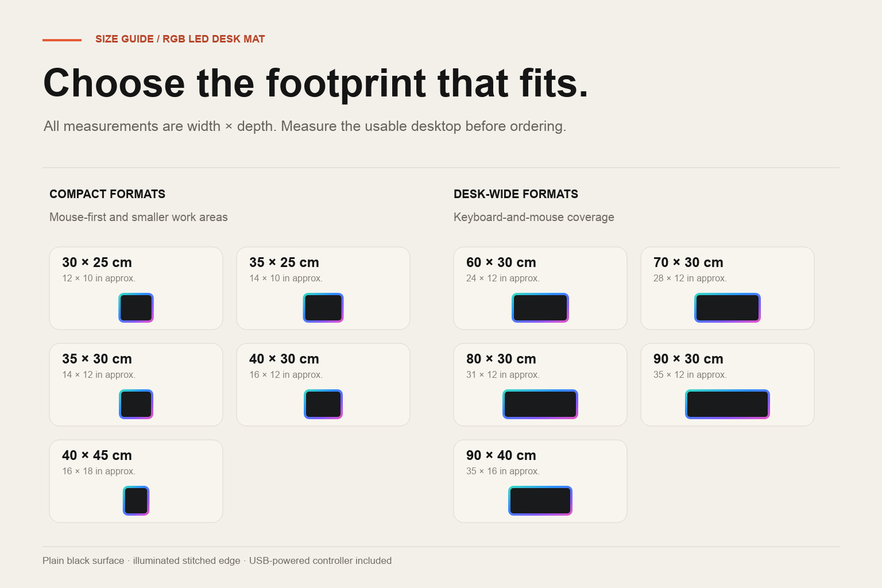This screenshot has width=882, height=588.
Task: Click the '31 × 12 in approx.' text
Action: point(503,374)
